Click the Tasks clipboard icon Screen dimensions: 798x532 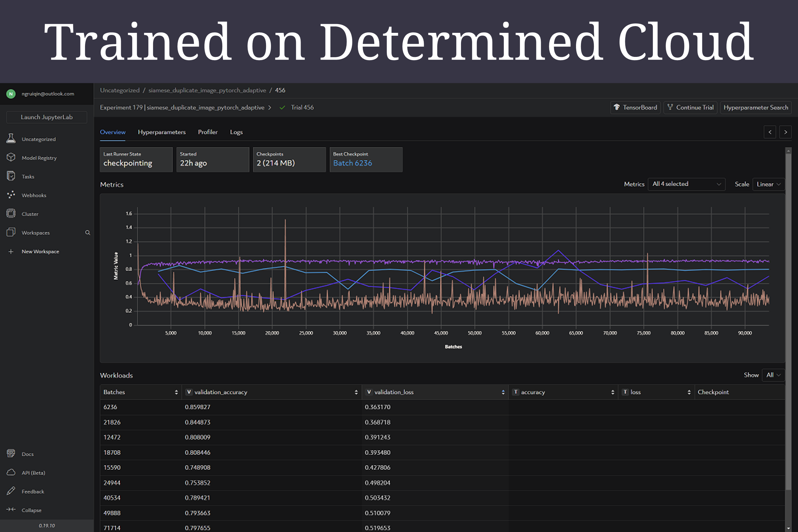pos(11,176)
